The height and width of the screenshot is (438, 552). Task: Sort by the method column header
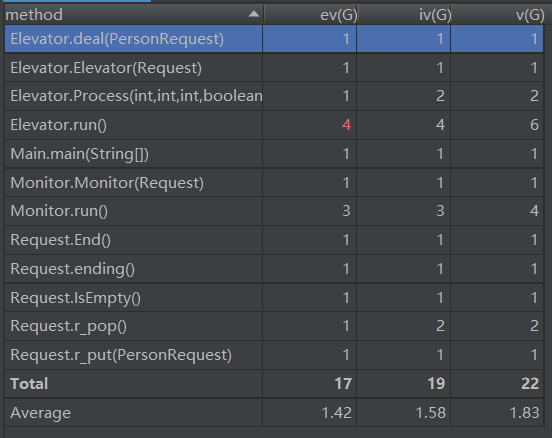pyautogui.click(x=134, y=15)
